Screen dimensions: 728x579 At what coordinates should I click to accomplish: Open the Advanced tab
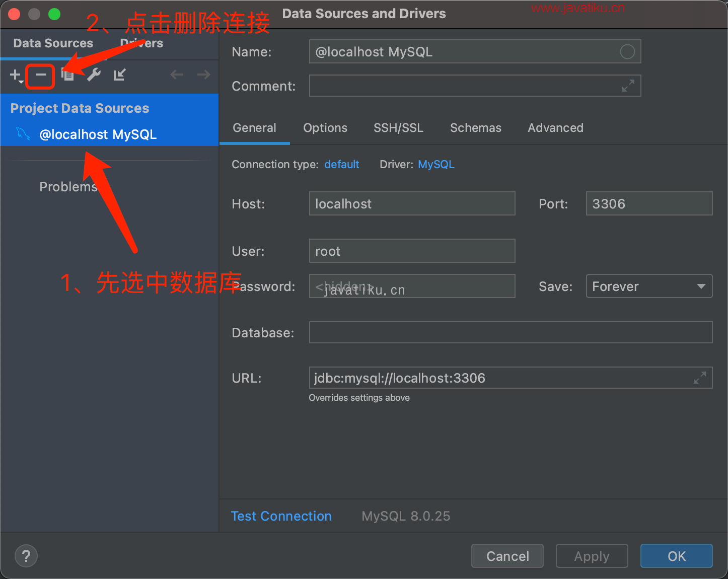point(555,128)
